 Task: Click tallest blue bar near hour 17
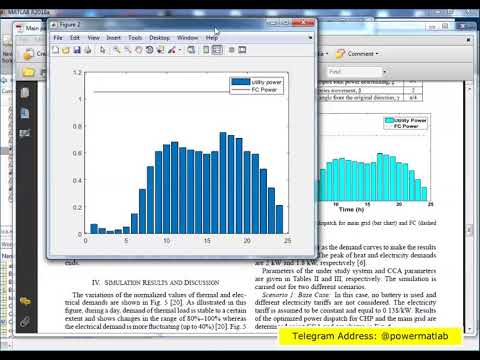(x=223, y=183)
